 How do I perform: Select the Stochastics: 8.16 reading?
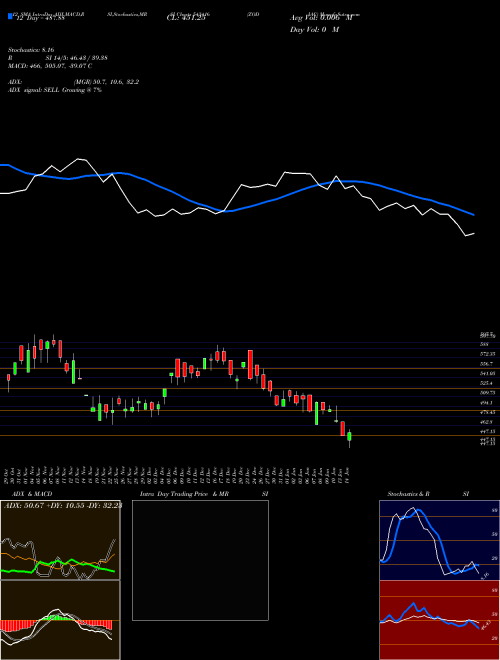tap(31, 50)
